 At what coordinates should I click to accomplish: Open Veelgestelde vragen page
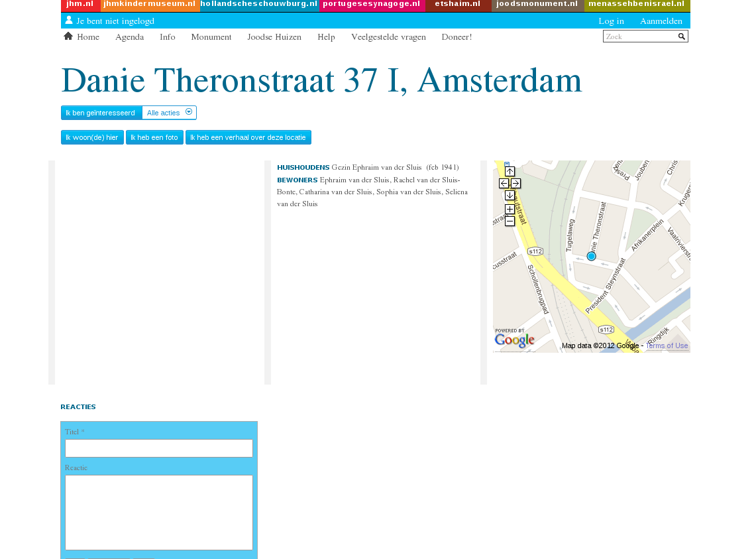tap(388, 37)
